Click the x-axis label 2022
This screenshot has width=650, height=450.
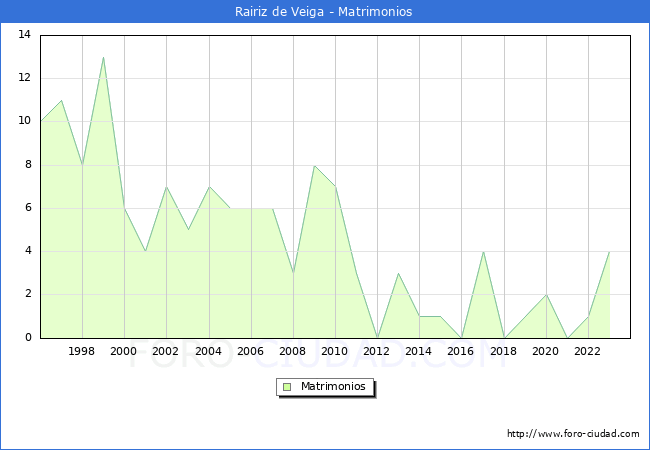tap(587, 351)
